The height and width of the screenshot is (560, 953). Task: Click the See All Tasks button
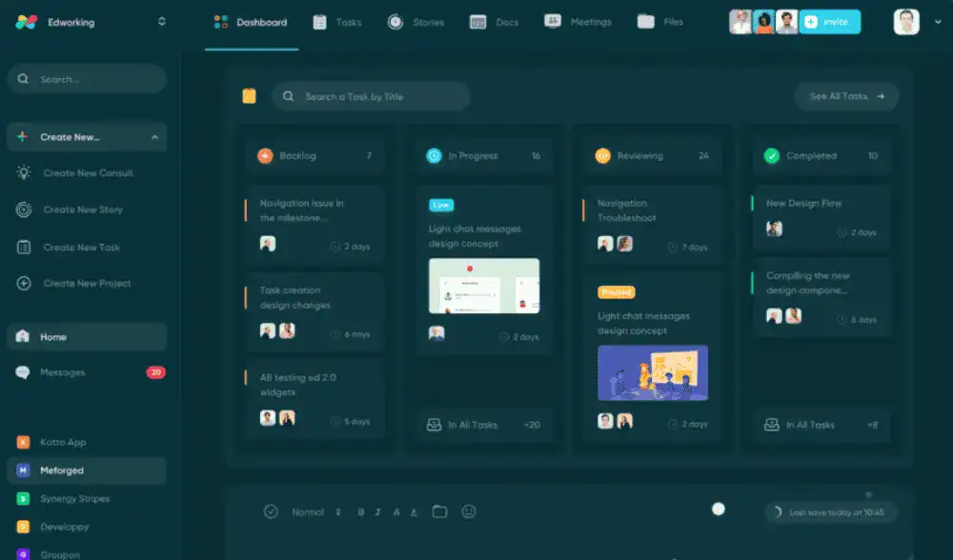click(846, 96)
